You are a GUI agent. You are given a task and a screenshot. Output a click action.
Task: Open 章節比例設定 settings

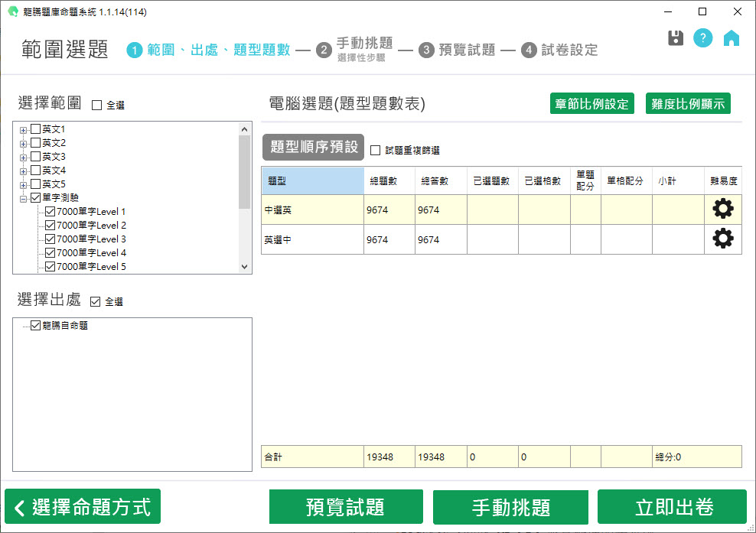coord(591,104)
